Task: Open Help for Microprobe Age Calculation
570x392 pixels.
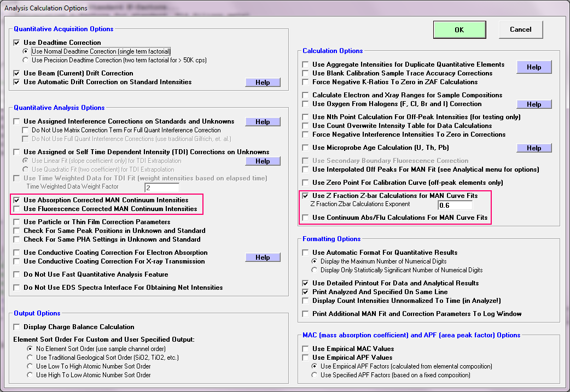Action: (534, 148)
